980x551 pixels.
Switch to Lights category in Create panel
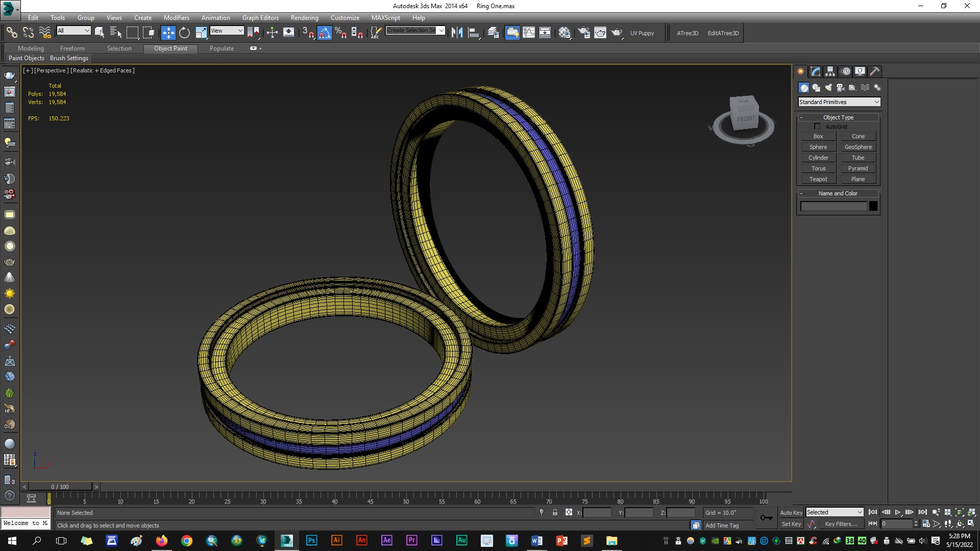828,88
